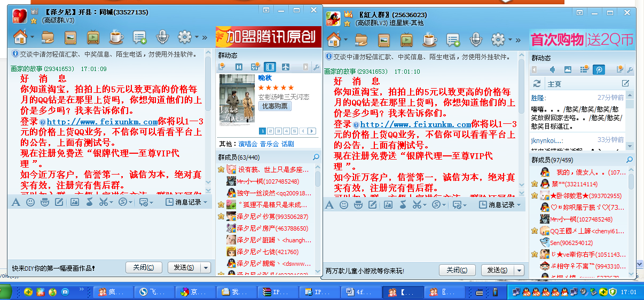
Task: Open shared files folder in 红人群 window
Action: (362, 40)
